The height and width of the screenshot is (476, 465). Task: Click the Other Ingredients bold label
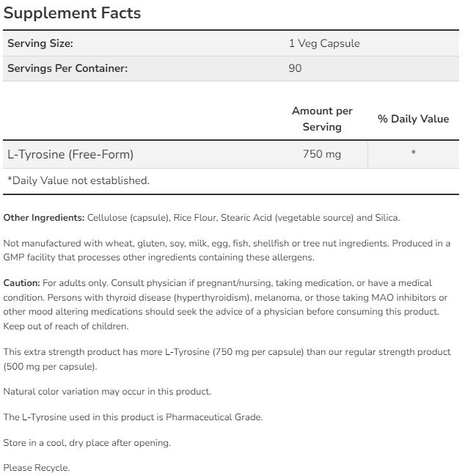44,218
